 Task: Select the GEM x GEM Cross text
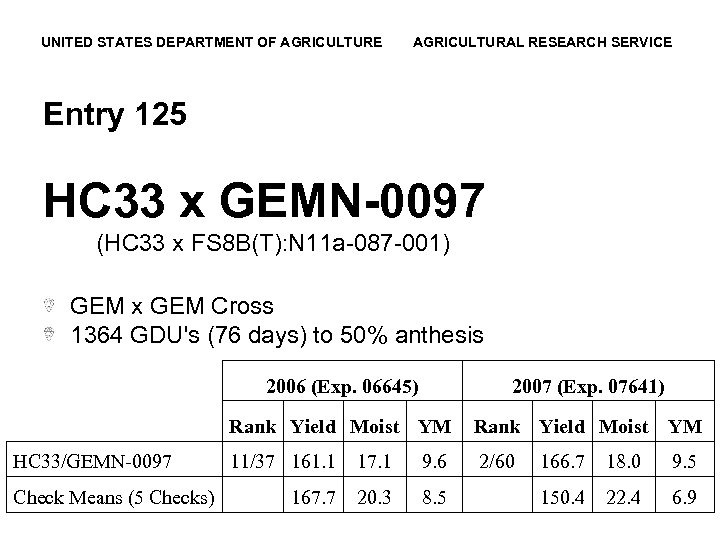pyautogui.click(x=171, y=306)
